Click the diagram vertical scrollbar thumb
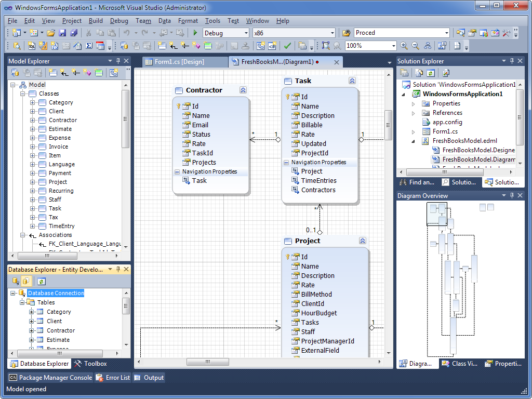 389,125
